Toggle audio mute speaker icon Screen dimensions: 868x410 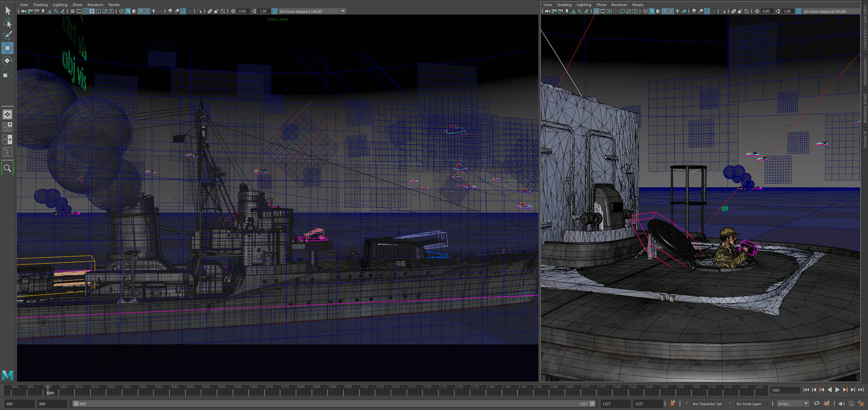[841, 403]
